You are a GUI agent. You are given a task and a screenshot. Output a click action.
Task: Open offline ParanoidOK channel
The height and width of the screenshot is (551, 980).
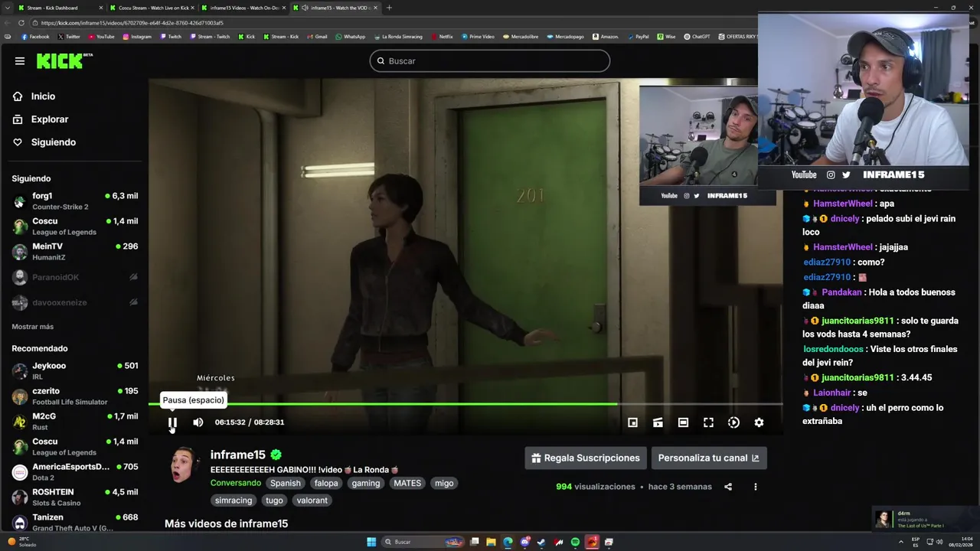[75, 277]
